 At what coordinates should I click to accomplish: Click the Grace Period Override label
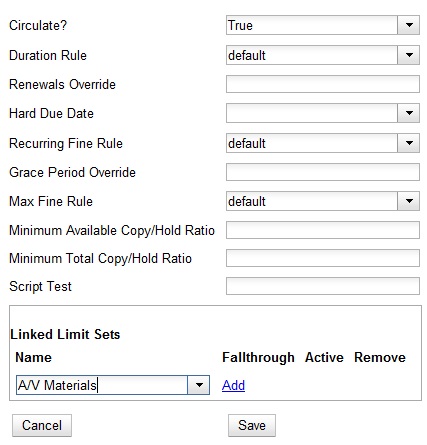coord(72,172)
